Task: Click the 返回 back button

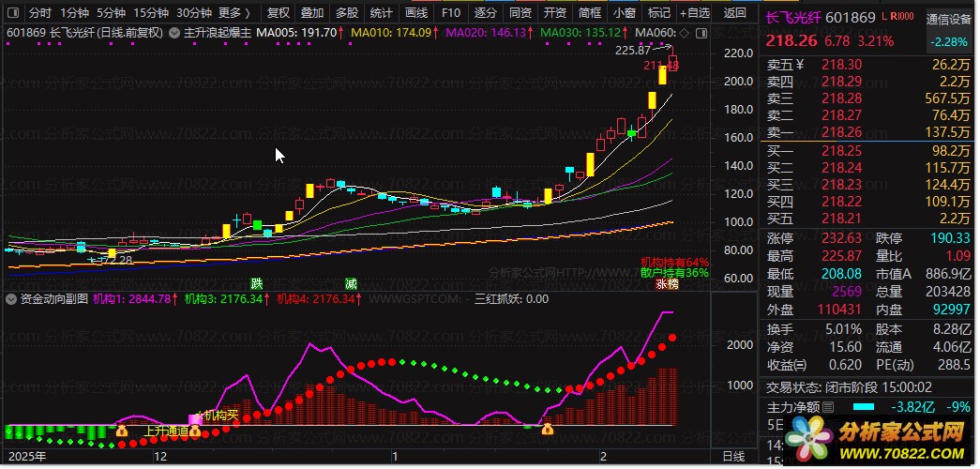Action: (x=734, y=12)
